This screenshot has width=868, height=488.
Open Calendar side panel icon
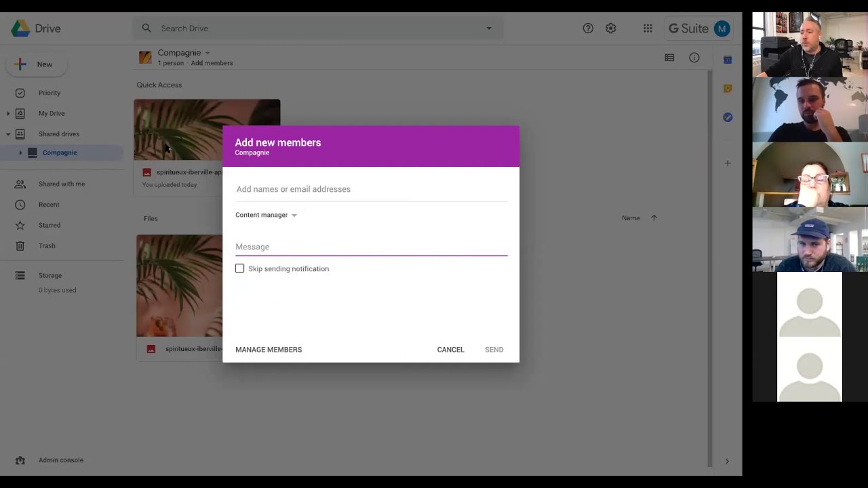[x=728, y=60]
